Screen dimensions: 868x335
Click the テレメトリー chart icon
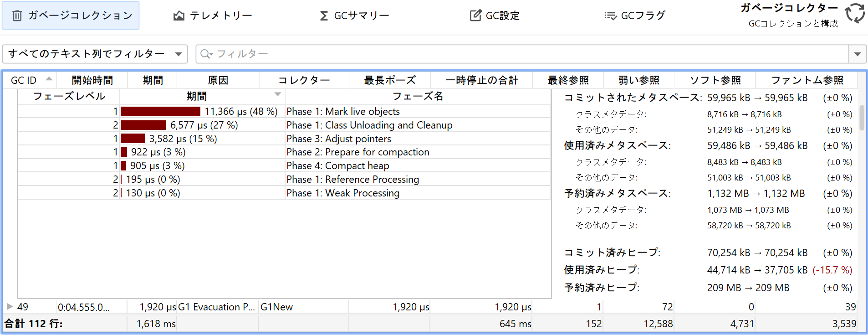[179, 16]
